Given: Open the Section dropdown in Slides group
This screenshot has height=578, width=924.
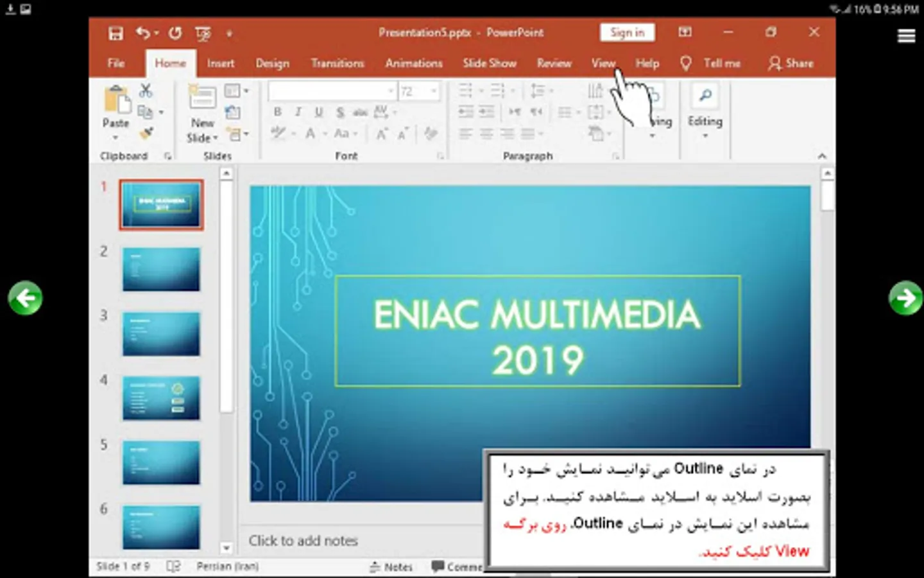Looking at the screenshot, I should coord(238,134).
